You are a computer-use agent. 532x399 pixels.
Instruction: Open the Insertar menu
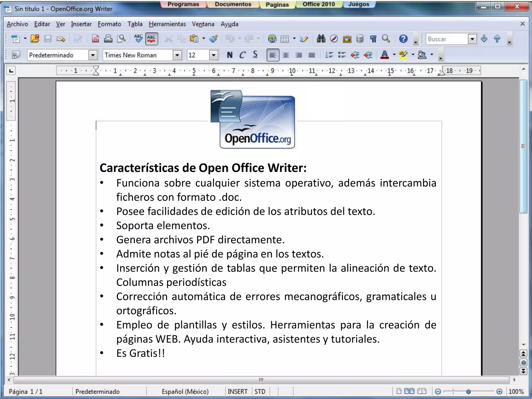pyautogui.click(x=81, y=24)
